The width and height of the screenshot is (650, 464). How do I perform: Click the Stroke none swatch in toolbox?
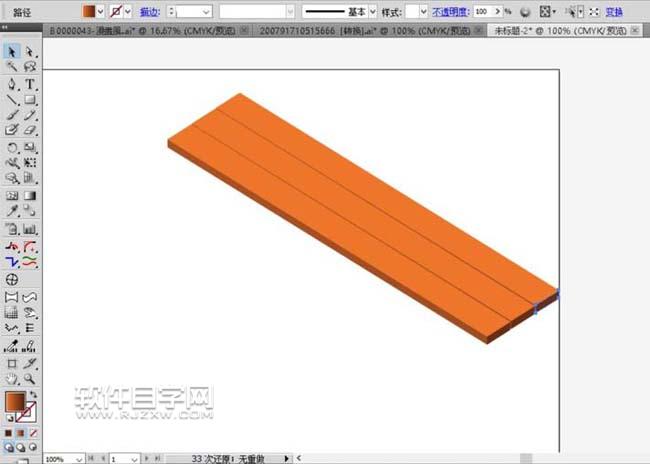pos(26,411)
